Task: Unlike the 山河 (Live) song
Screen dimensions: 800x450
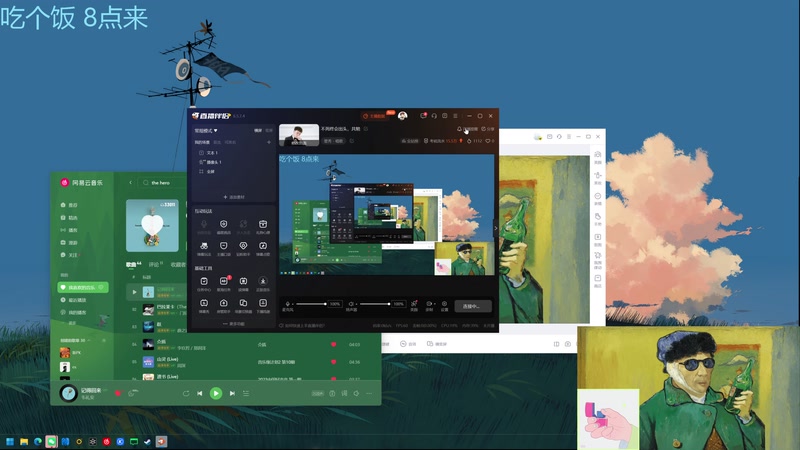Action: (x=334, y=362)
